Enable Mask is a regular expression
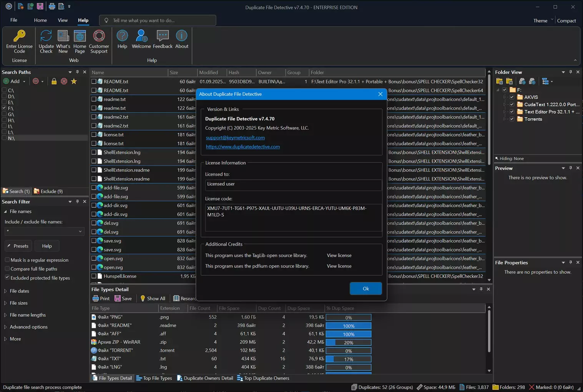Image resolution: width=583 pixels, height=392 pixels. (x=7, y=260)
